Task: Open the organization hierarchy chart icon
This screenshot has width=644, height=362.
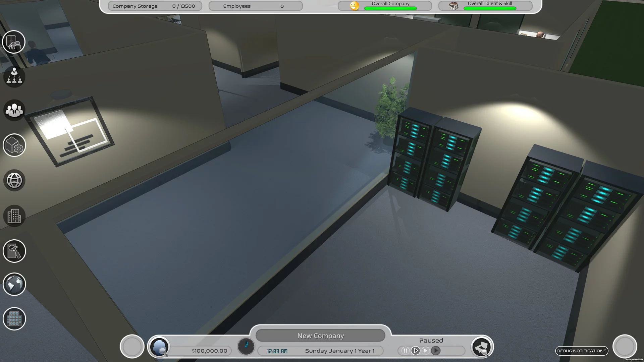Action: [14, 77]
